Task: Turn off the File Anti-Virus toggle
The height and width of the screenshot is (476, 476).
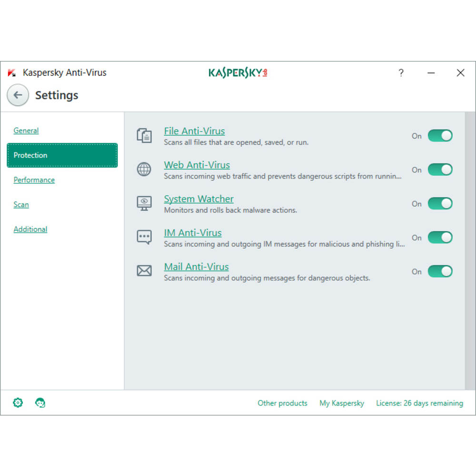Action: click(440, 136)
